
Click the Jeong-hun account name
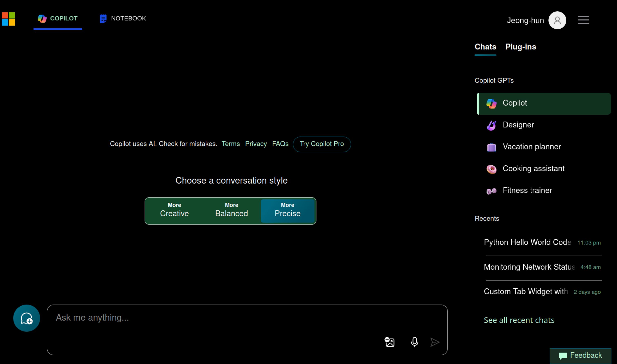coord(525,21)
